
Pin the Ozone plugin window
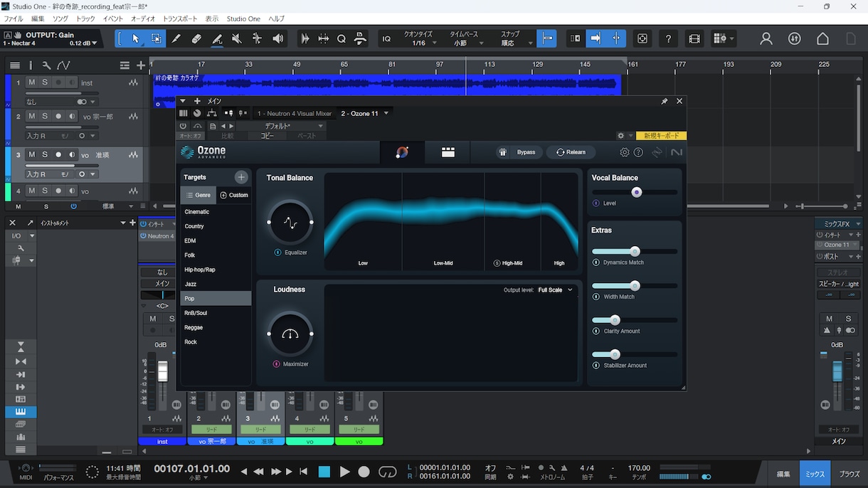point(665,102)
